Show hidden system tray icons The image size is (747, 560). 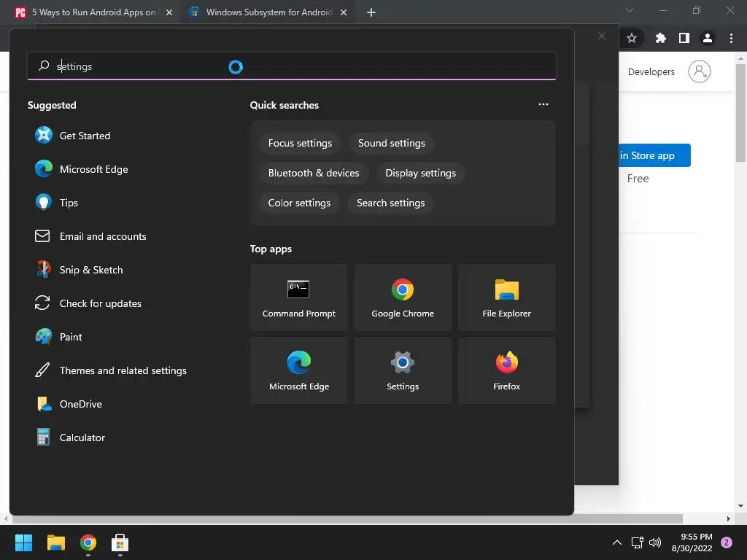point(617,542)
